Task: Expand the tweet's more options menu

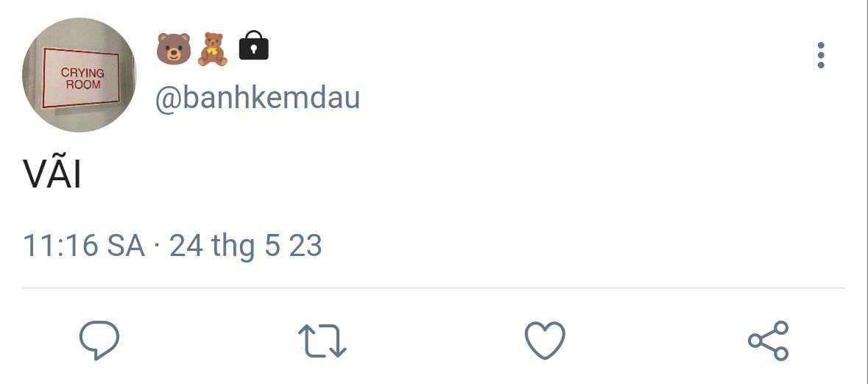Action: click(x=821, y=55)
